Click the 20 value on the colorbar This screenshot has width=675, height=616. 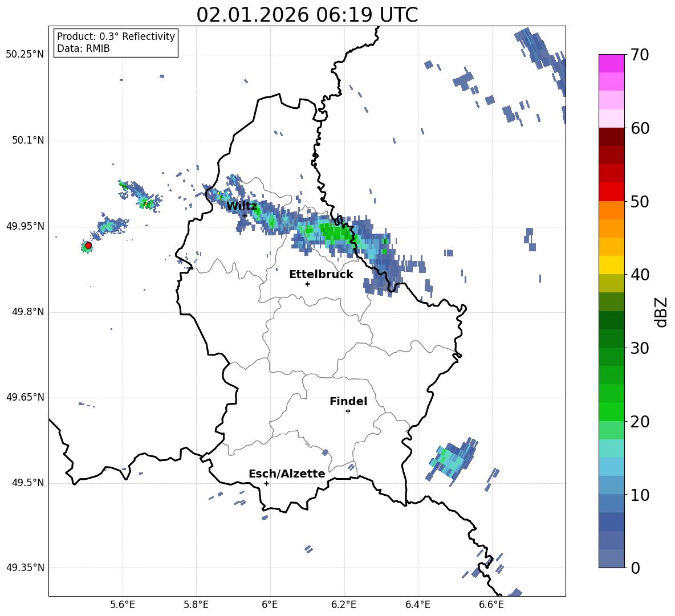coord(640,421)
